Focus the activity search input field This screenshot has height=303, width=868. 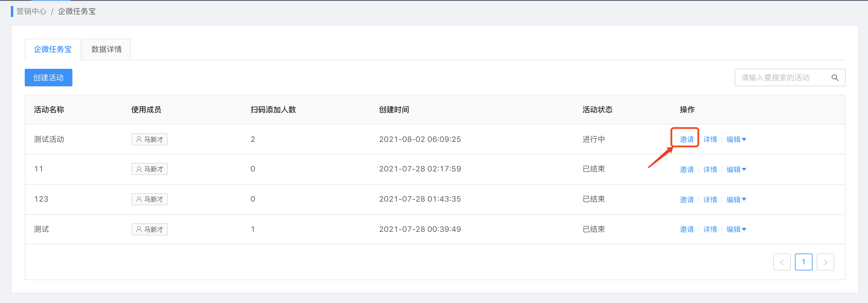point(782,78)
